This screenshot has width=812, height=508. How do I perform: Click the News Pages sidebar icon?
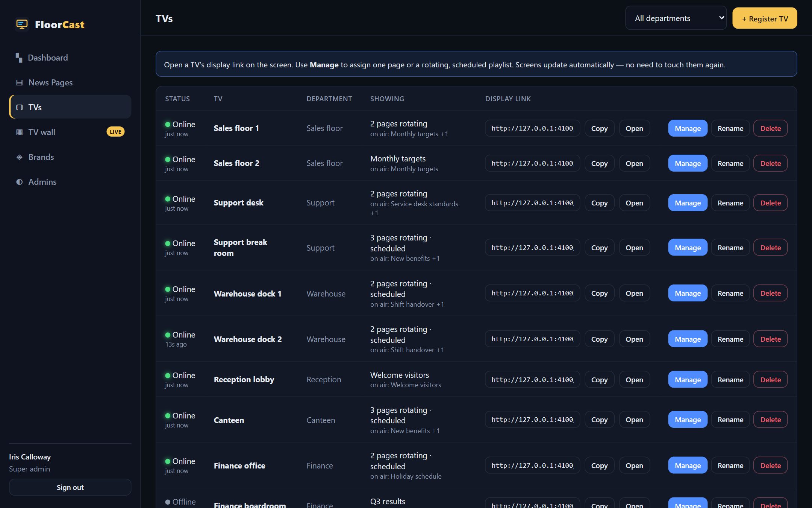tap(19, 82)
